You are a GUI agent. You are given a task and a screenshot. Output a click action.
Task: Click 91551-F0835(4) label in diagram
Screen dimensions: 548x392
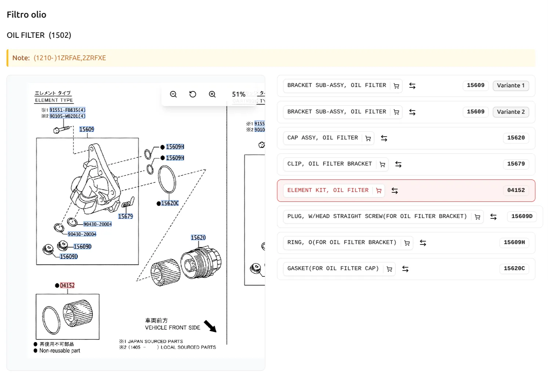coord(68,110)
